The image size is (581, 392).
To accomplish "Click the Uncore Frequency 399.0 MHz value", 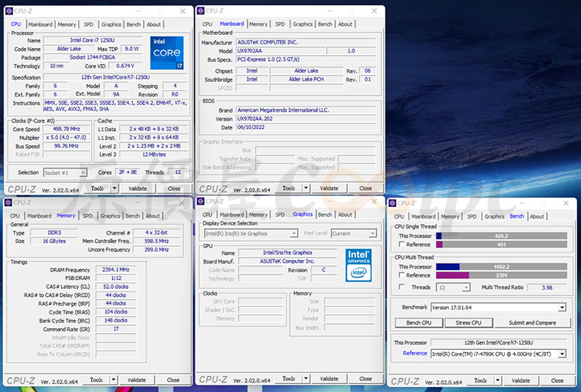I will (157, 249).
